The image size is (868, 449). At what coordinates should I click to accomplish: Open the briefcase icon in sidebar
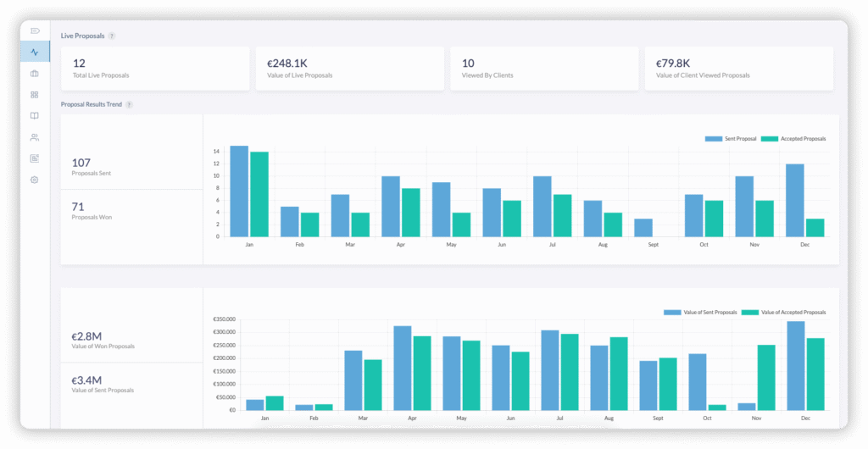point(35,74)
